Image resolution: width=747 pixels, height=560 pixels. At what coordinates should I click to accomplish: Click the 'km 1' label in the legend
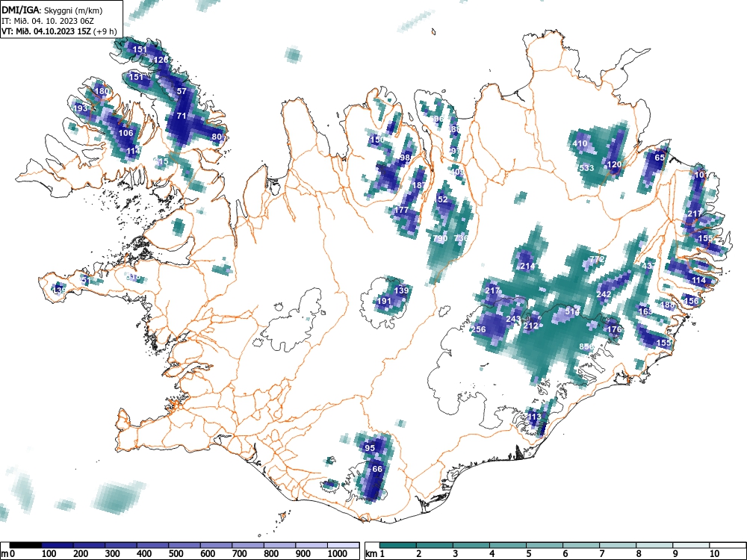click(x=375, y=554)
